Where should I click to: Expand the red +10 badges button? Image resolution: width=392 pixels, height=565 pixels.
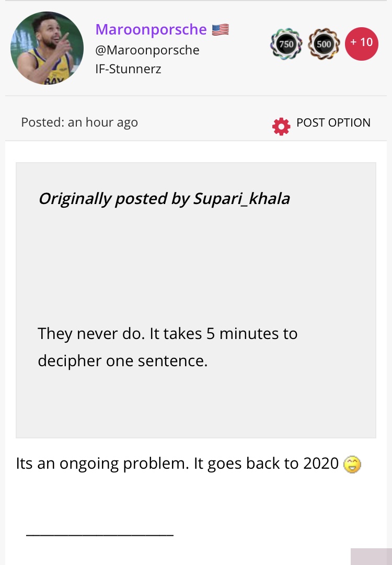(x=361, y=43)
